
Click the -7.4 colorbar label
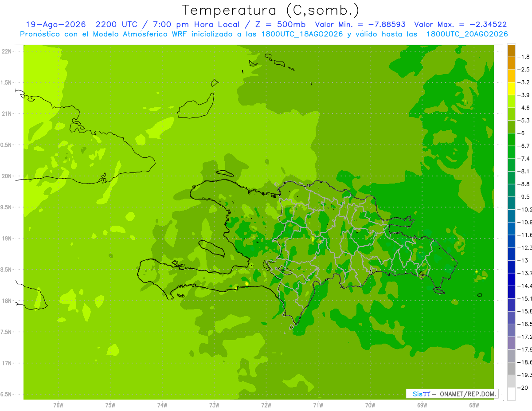[x=524, y=158]
